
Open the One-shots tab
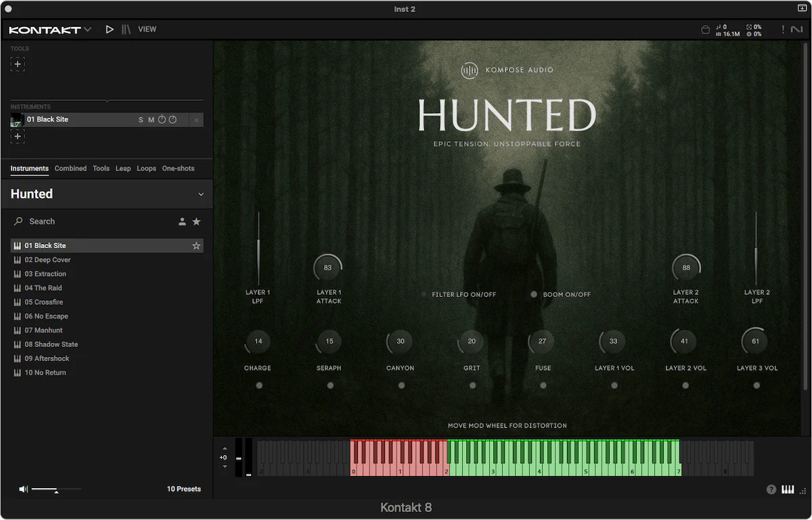click(178, 168)
